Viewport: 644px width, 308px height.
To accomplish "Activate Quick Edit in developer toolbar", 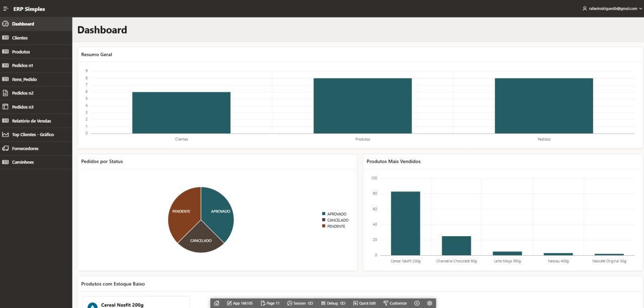I will coord(365,303).
